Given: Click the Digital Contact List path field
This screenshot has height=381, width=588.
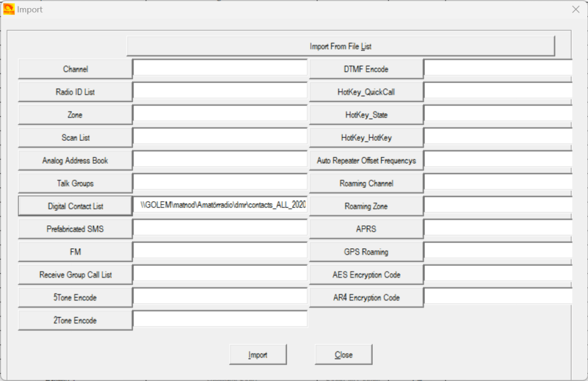Looking at the screenshot, I should click(221, 206).
